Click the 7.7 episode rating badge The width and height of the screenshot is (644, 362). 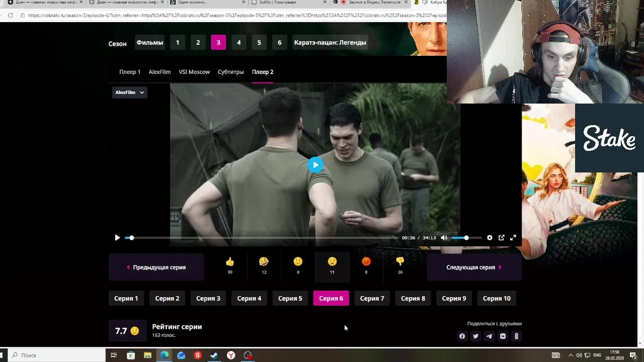(127, 331)
